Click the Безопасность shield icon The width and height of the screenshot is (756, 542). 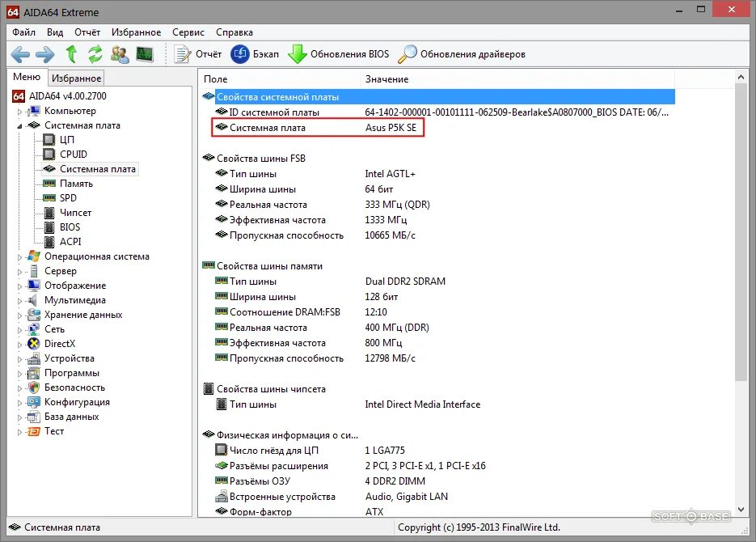[x=34, y=387]
